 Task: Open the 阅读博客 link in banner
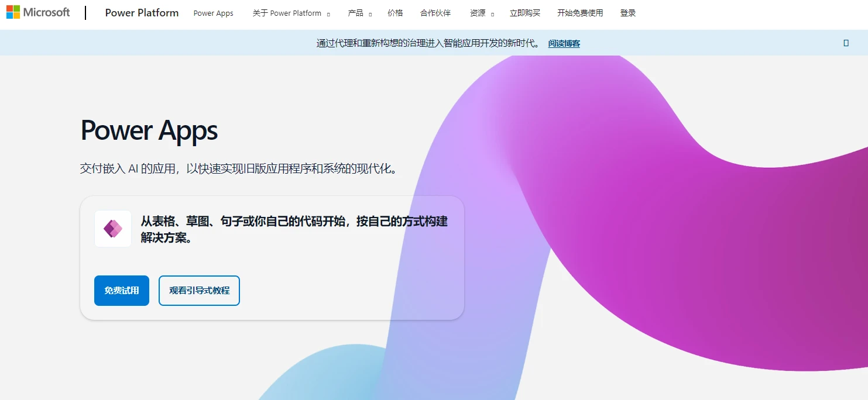click(x=564, y=43)
